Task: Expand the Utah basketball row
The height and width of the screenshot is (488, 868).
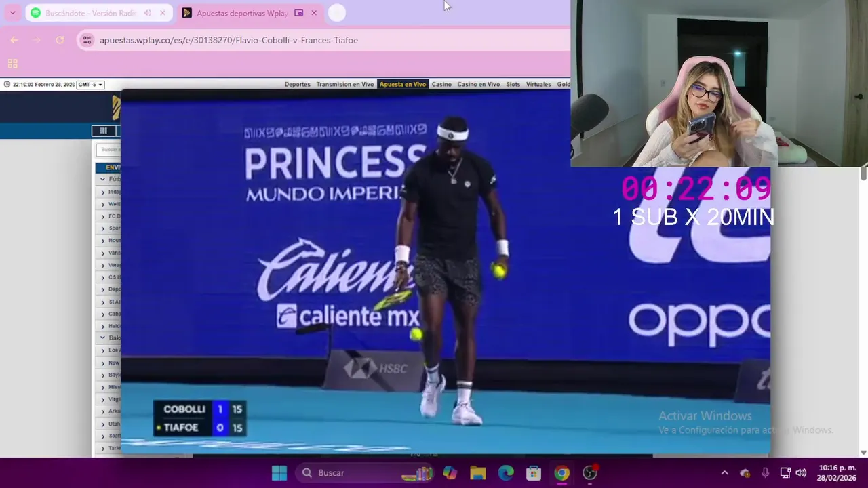Action: (103, 424)
